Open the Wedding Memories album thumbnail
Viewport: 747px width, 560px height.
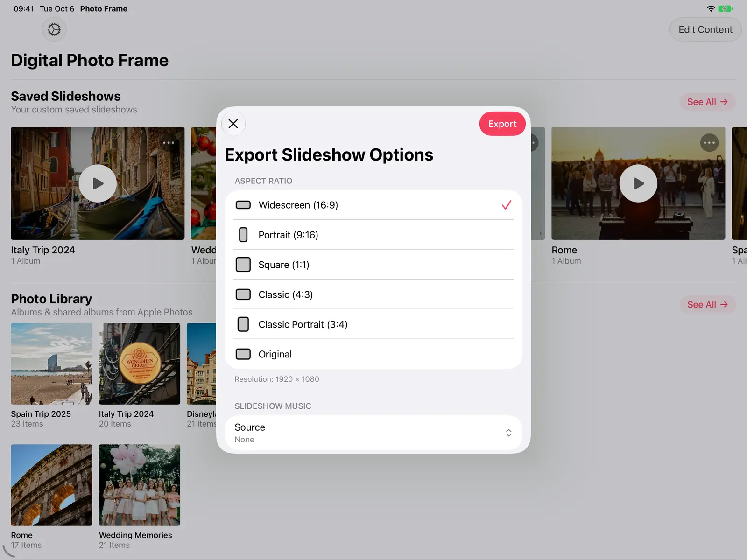coord(140,485)
